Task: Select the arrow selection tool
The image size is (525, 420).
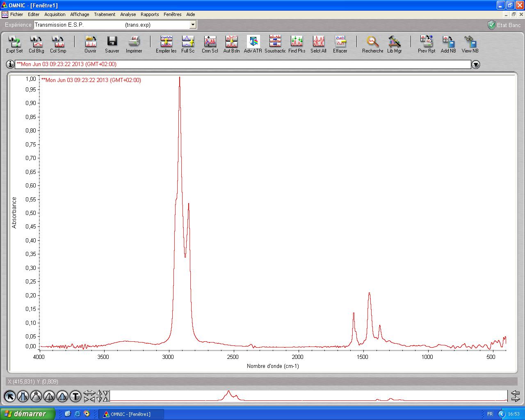Action: (x=10, y=396)
